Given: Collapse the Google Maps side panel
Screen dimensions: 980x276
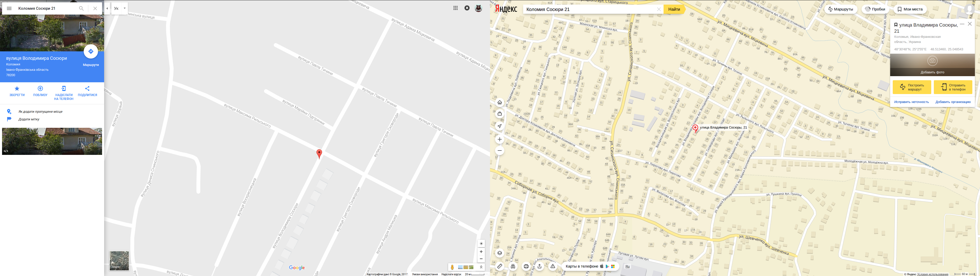Looking at the screenshot, I should click(107, 8).
